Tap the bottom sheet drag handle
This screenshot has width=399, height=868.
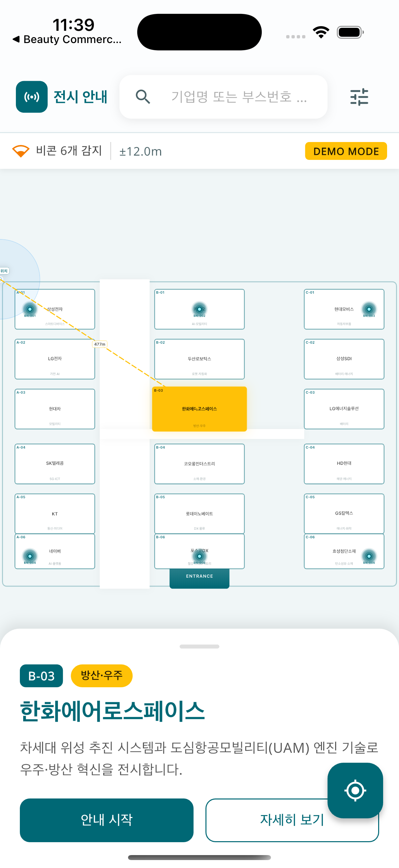coord(199,646)
